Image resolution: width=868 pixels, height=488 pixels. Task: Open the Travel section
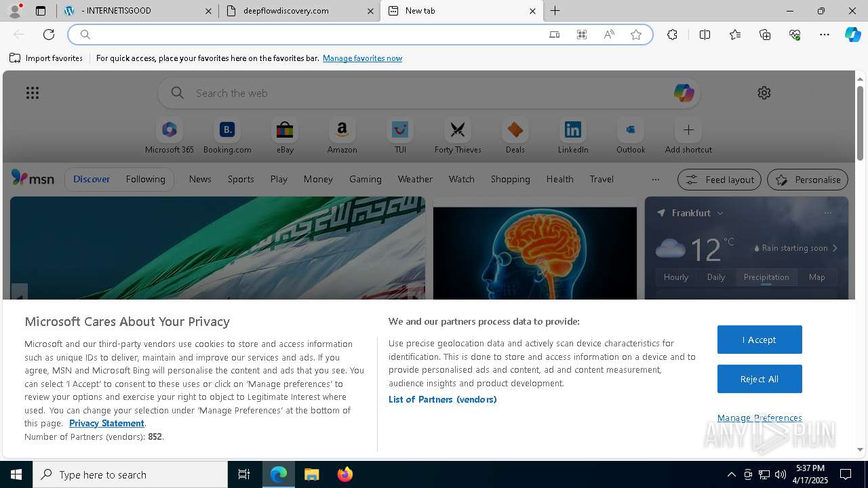pos(601,179)
